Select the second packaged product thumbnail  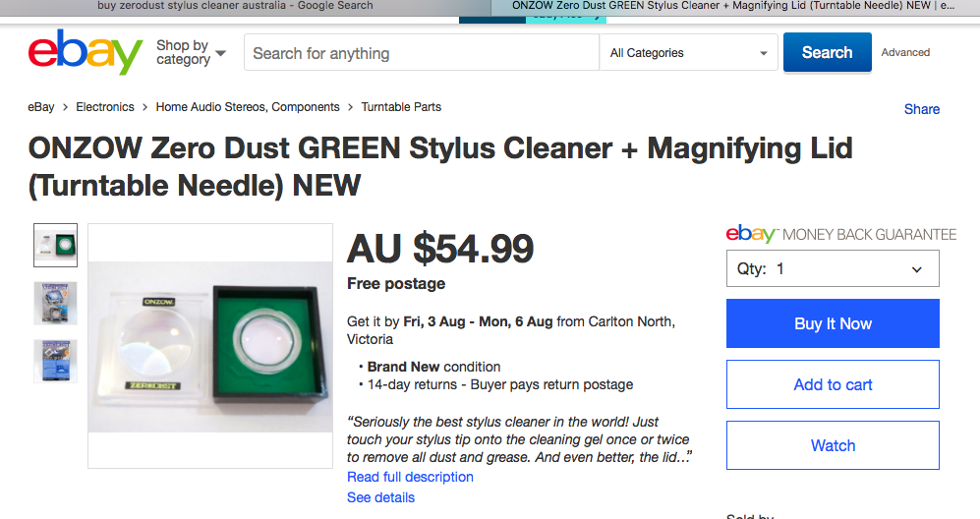tap(56, 304)
